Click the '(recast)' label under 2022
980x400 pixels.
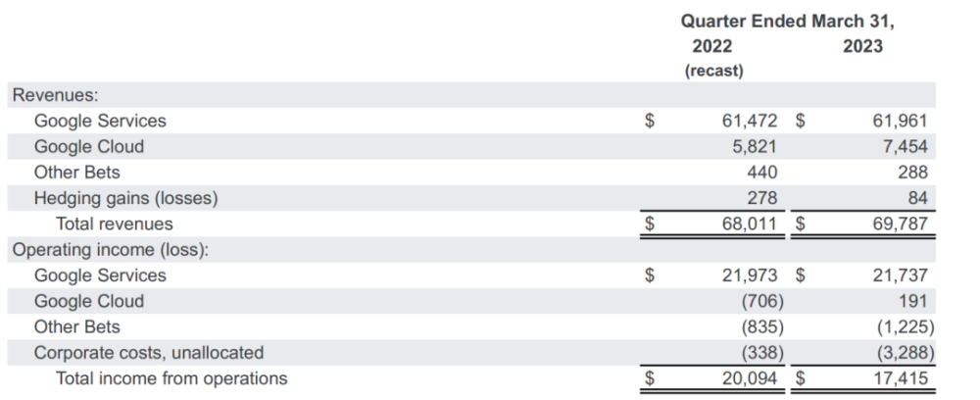tap(712, 71)
